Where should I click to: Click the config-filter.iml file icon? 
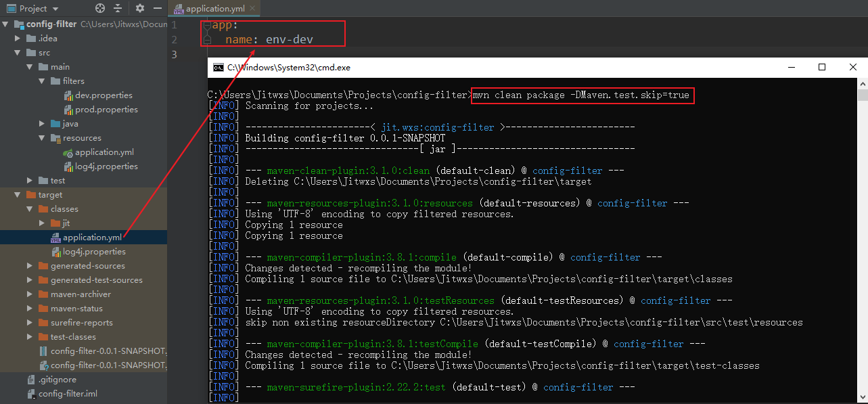click(31, 394)
